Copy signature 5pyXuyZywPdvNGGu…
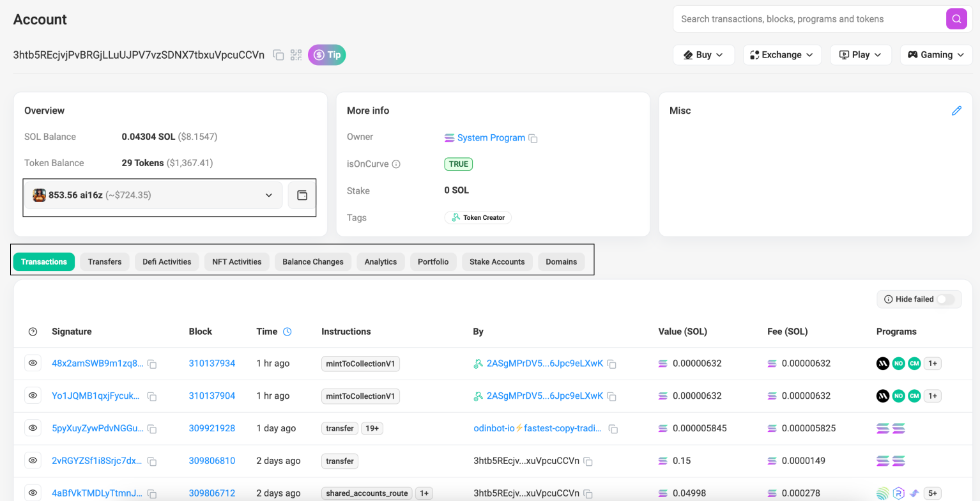The height and width of the screenshot is (501, 980). tap(152, 429)
